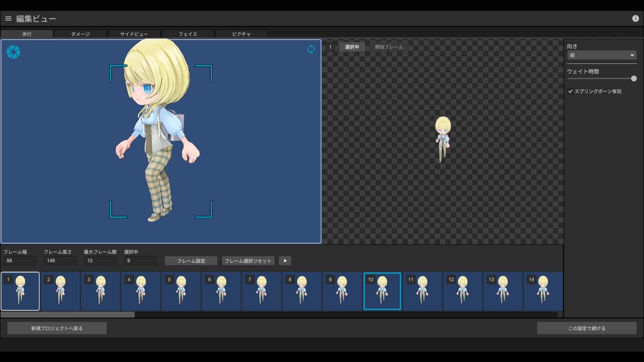Select the 選択中 mode toggle

(x=352, y=47)
